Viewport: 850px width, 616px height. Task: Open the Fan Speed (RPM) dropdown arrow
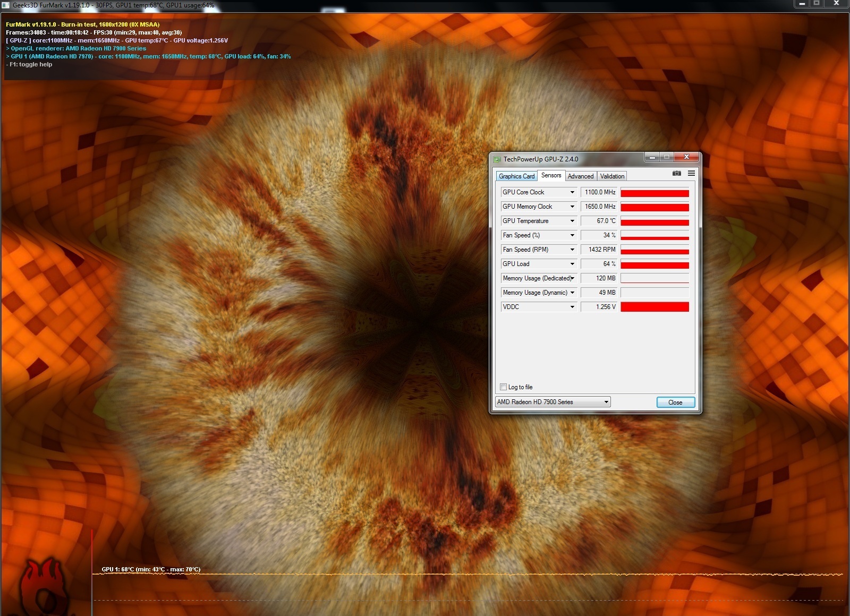click(x=572, y=250)
